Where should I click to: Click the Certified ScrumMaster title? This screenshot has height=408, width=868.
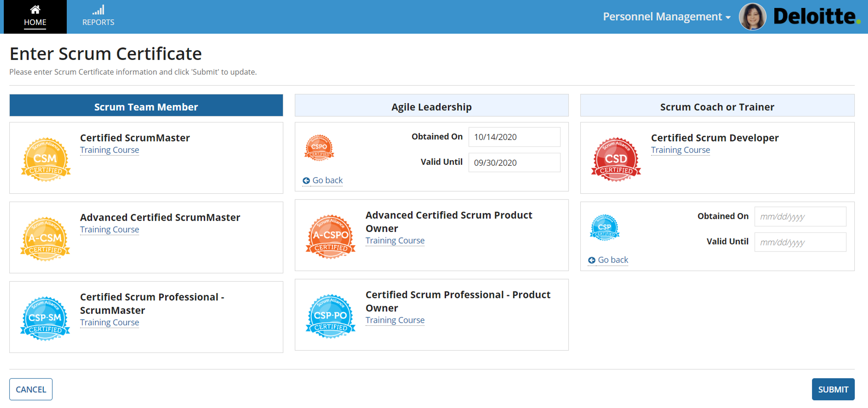tap(135, 138)
